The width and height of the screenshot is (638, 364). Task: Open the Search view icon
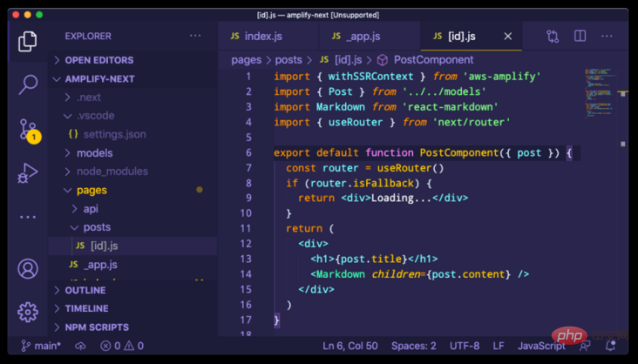28,84
